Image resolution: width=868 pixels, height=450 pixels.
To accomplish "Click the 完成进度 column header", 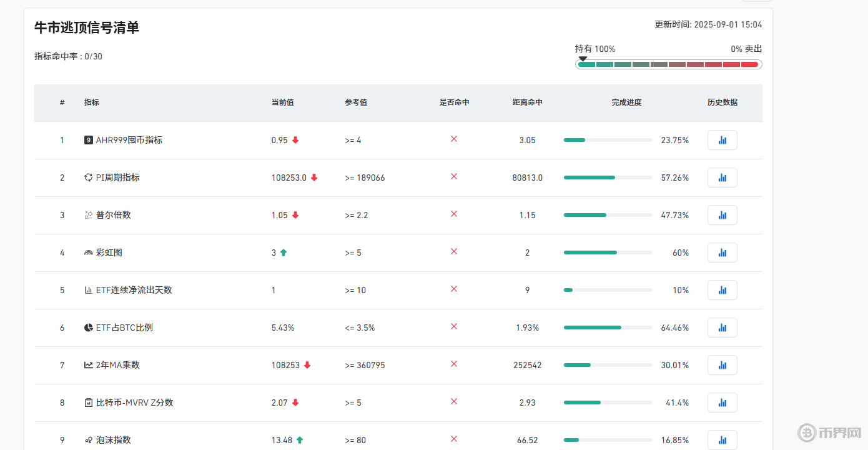I will point(626,102).
